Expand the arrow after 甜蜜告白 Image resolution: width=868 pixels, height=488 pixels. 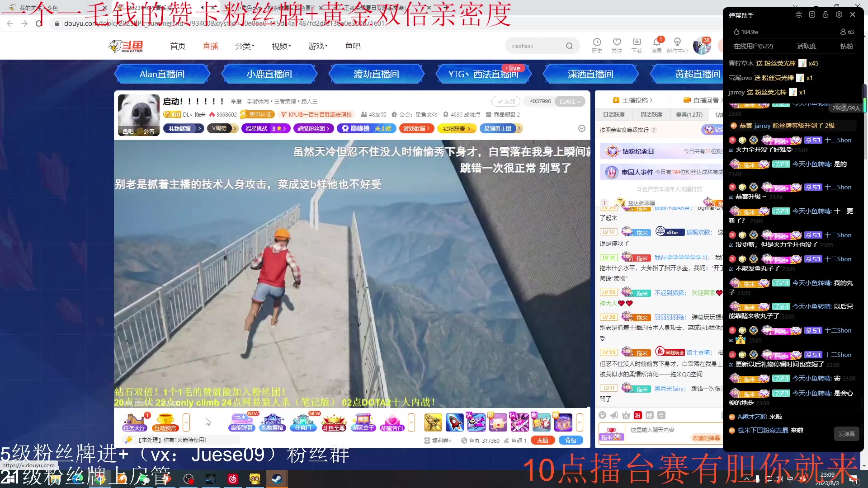pos(411,422)
